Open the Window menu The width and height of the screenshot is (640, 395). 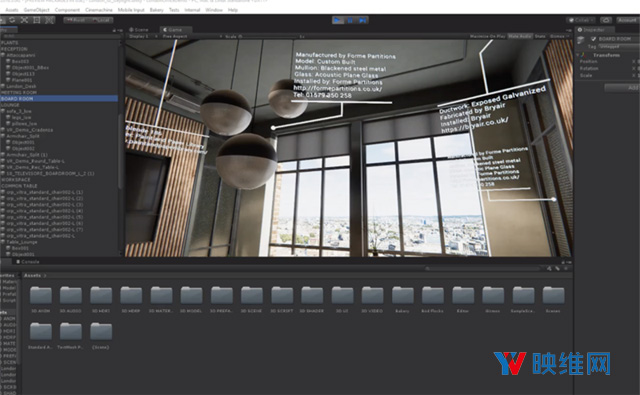(214, 10)
